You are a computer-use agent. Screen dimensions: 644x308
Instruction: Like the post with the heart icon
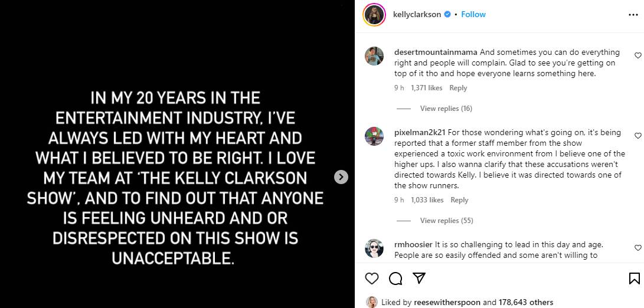371,278
